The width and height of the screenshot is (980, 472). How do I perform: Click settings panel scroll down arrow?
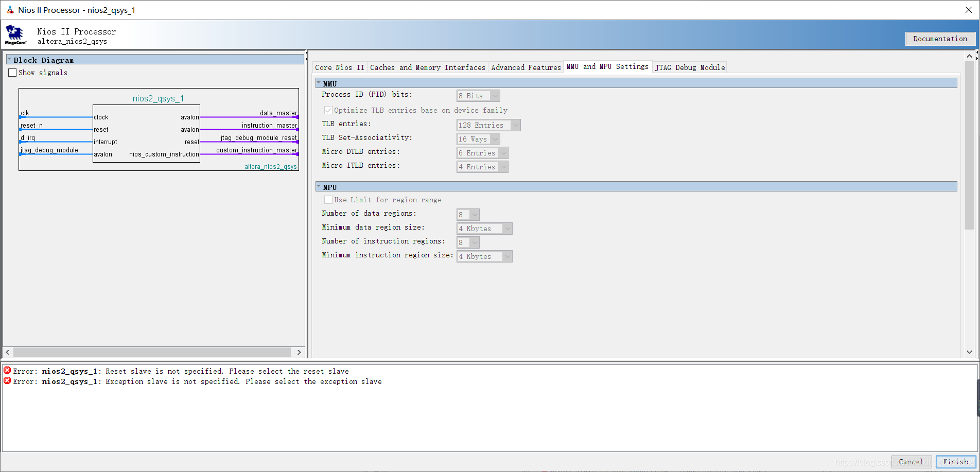[969, 352]
